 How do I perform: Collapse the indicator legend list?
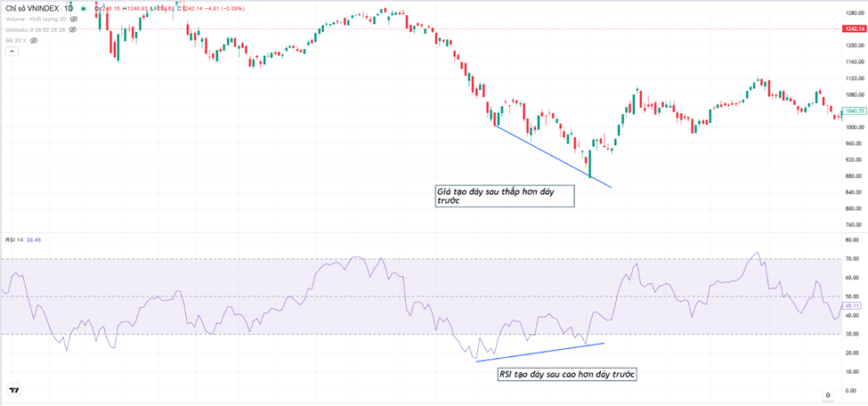[12, 52]
